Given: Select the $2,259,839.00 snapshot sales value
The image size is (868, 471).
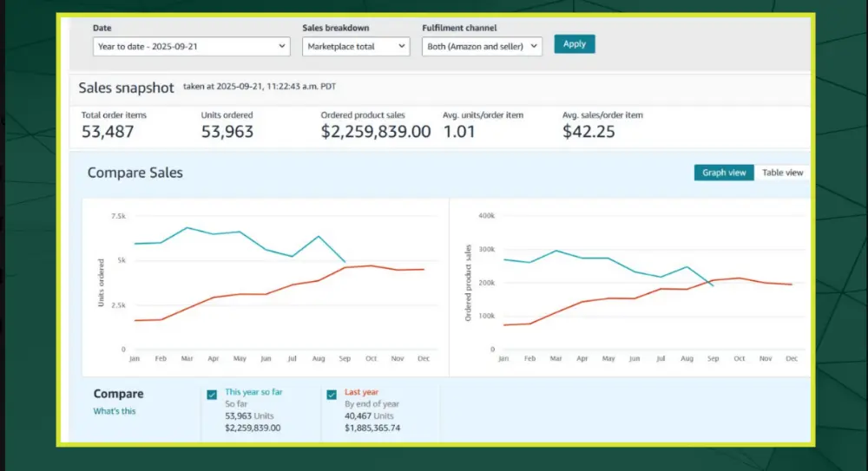Looking at the screenshot, I should pyautogui.click(x=376, y=132).
